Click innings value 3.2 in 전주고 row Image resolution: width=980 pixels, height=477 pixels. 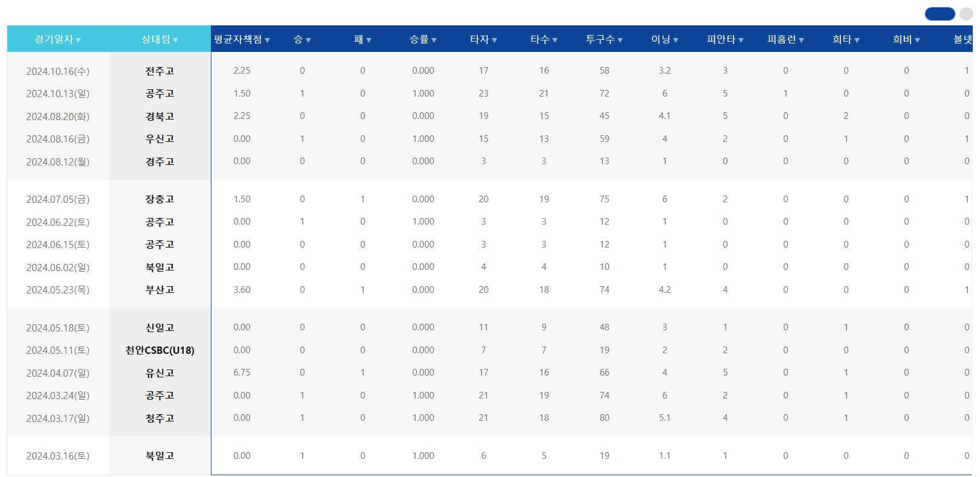tap(665, 71)
